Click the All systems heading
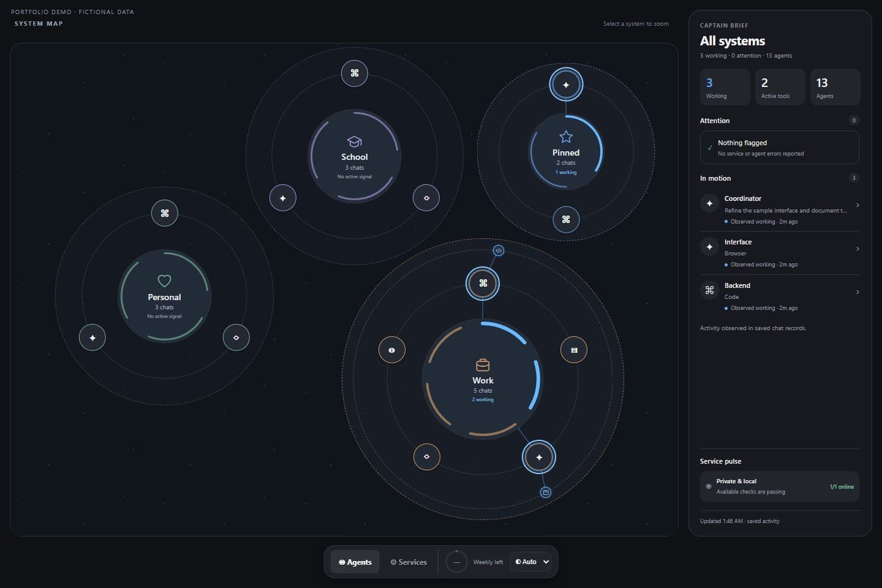 (733, 41)
